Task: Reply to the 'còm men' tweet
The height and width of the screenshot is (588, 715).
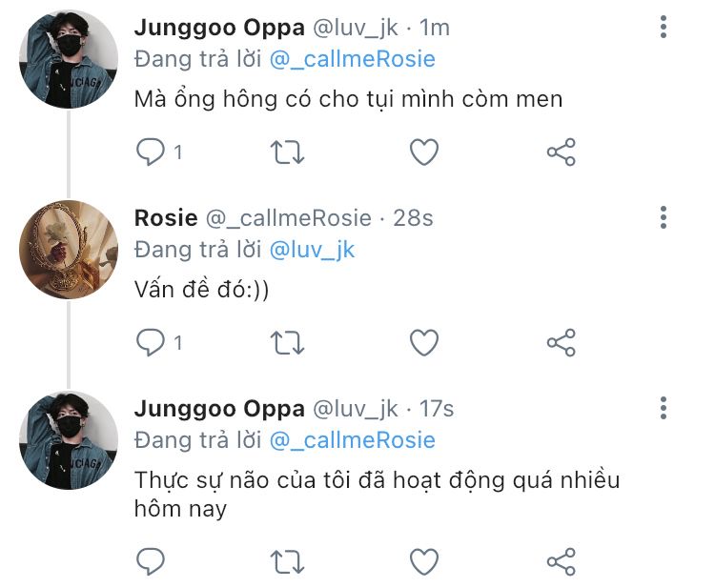Action: (x=151, y=152)
